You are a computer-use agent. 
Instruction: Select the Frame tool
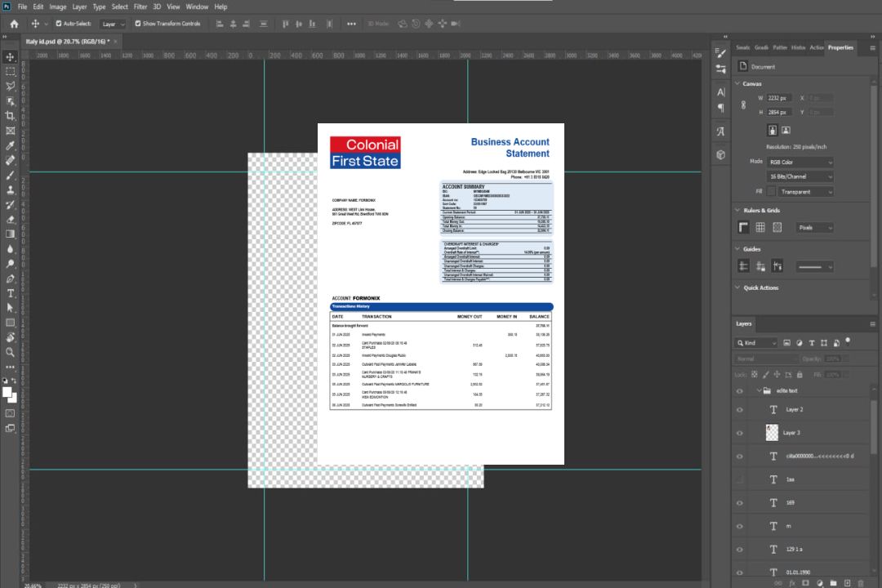coord(10,131)
